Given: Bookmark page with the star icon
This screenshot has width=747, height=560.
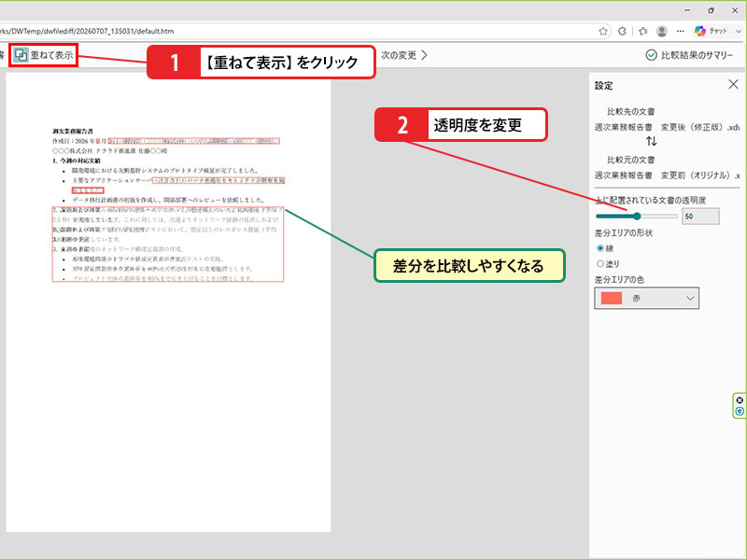Looking at the screenshot, I should pyautogui.click(x=603, y=32).
